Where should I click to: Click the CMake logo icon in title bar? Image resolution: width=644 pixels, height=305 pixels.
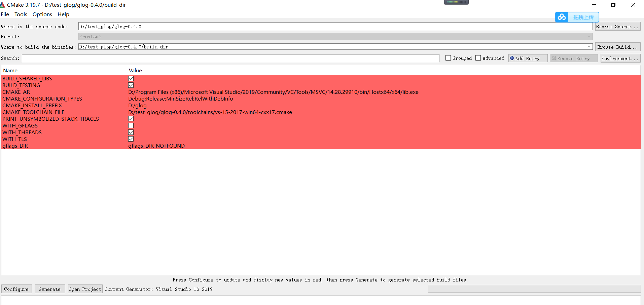point(3,5)
